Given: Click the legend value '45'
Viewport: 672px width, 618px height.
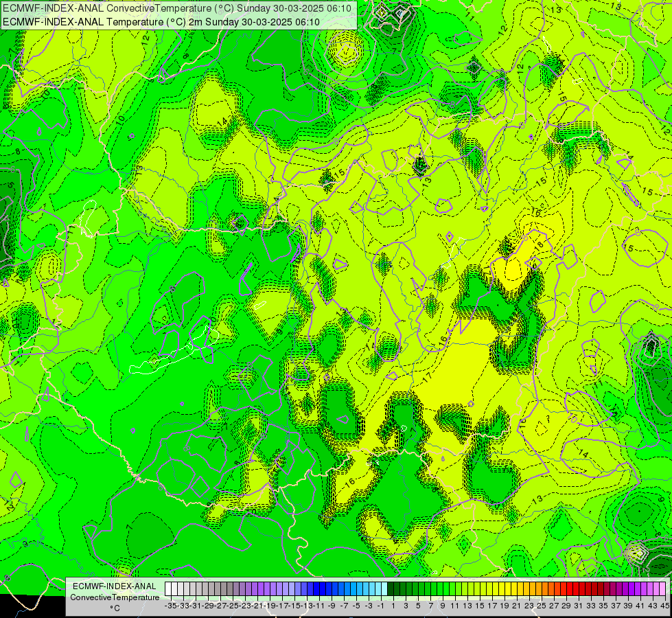Looking at the screenshot, I should [664, 606].
